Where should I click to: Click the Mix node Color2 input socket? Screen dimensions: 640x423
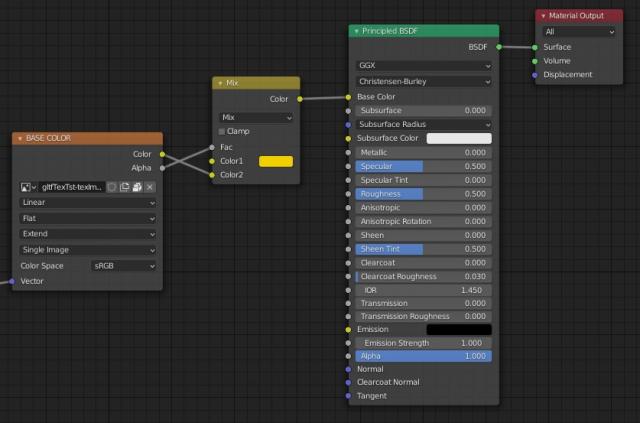[x=212, y=175]
